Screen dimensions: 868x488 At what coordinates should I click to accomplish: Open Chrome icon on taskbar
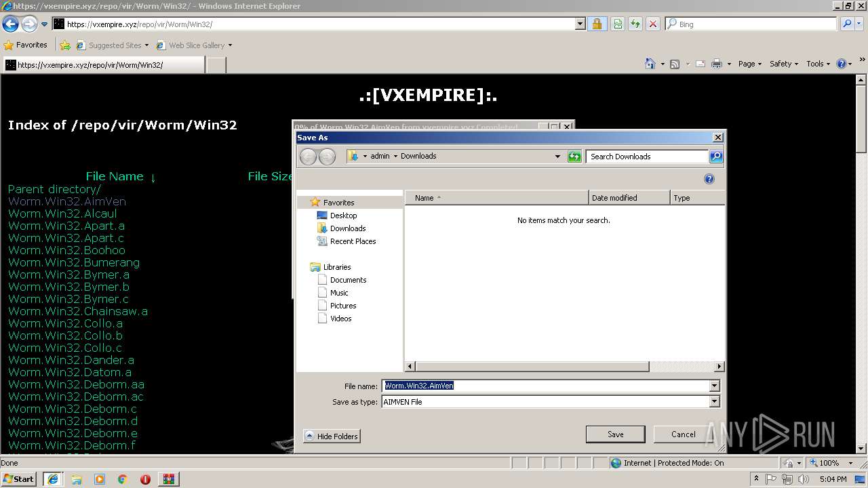122,479
